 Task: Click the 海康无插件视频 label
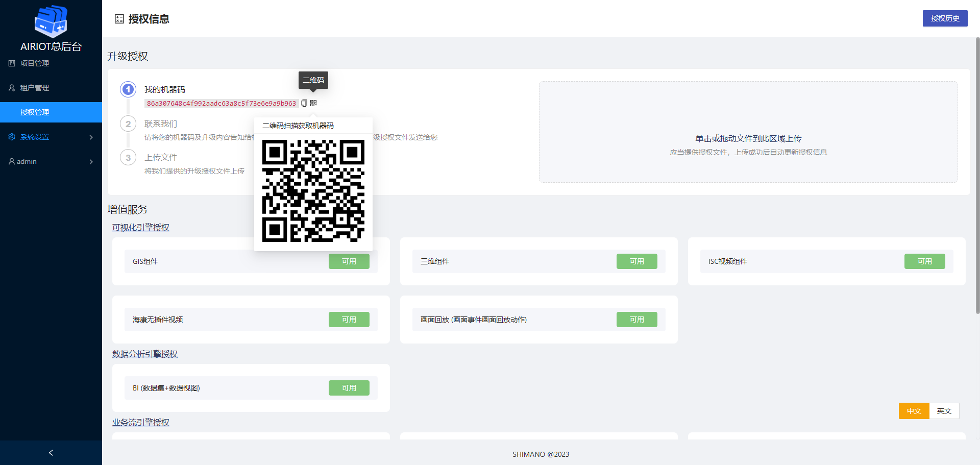[x=158, y=320]
